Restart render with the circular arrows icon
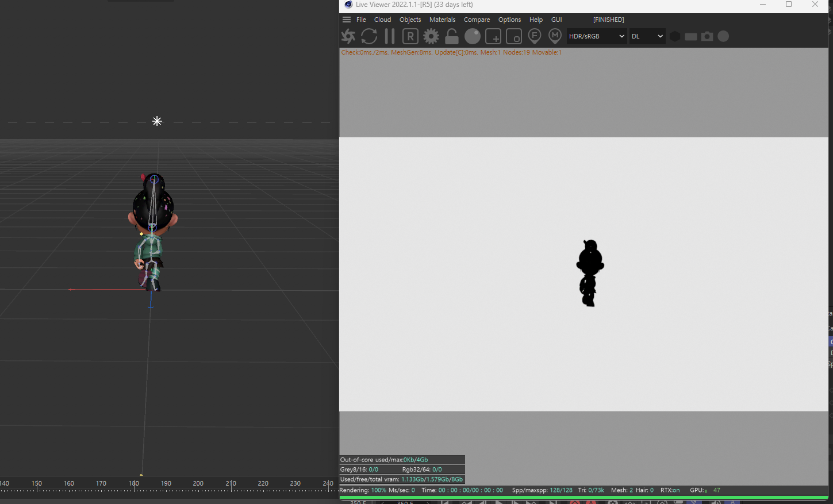The width and height of the screenshot is (833, 504). (369, 36)
